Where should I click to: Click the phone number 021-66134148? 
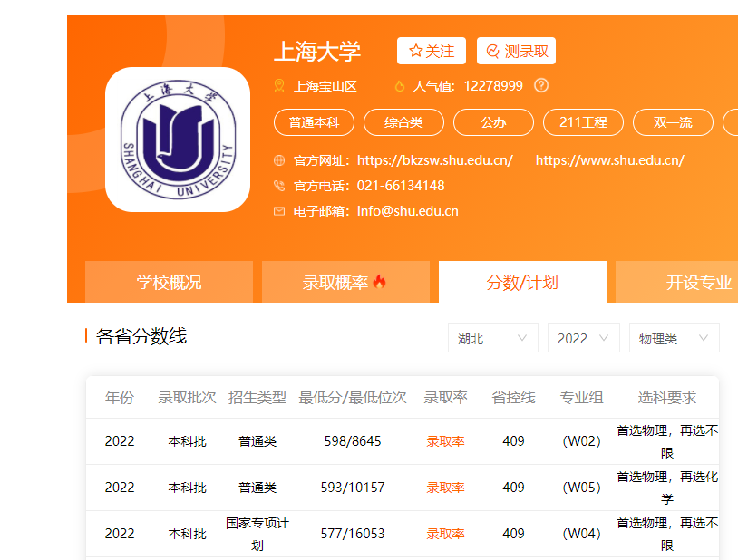coord(401,186)
